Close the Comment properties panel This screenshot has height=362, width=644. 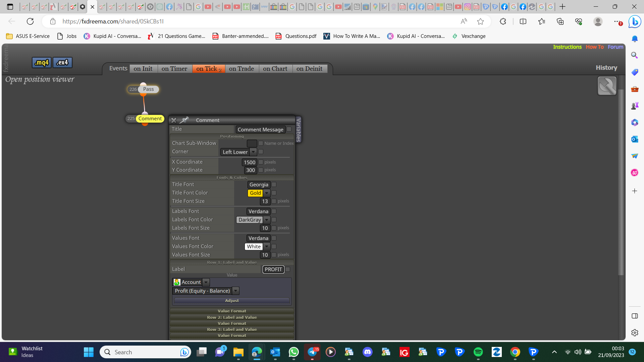pos(174,120)
